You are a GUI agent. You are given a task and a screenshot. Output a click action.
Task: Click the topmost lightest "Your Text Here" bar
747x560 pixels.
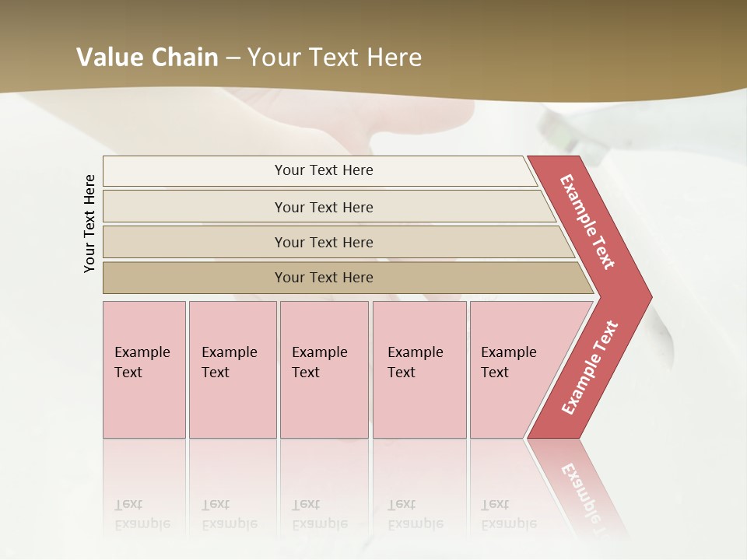click(x=319, y=170)
